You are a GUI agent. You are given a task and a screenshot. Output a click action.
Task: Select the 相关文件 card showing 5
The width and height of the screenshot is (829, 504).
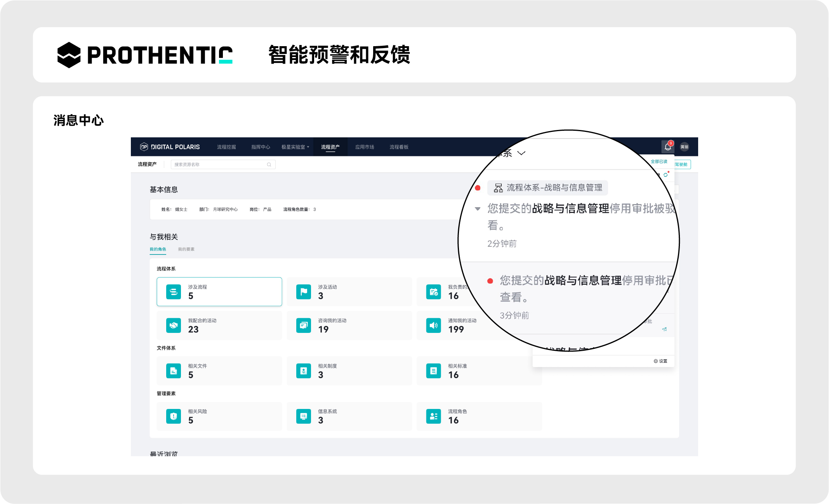219,371
